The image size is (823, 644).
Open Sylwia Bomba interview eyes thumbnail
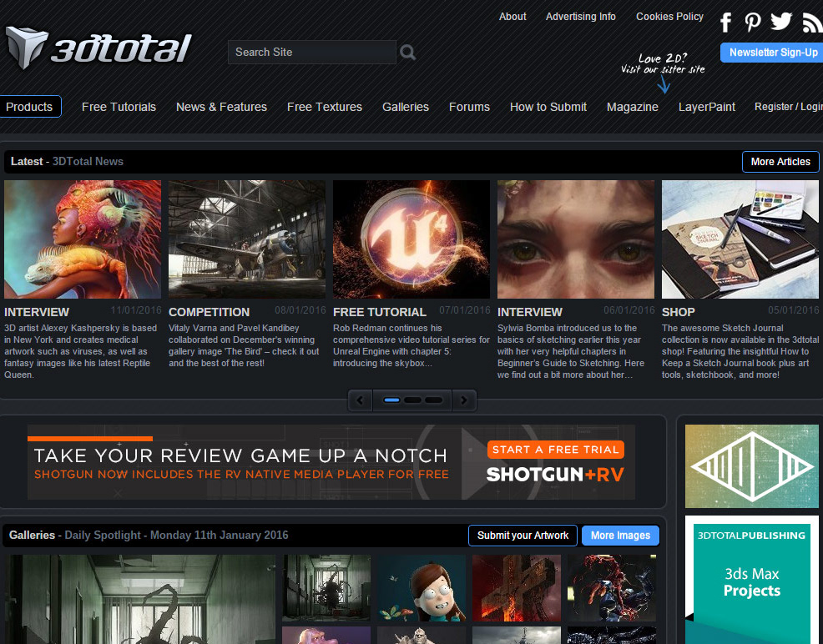576,239
